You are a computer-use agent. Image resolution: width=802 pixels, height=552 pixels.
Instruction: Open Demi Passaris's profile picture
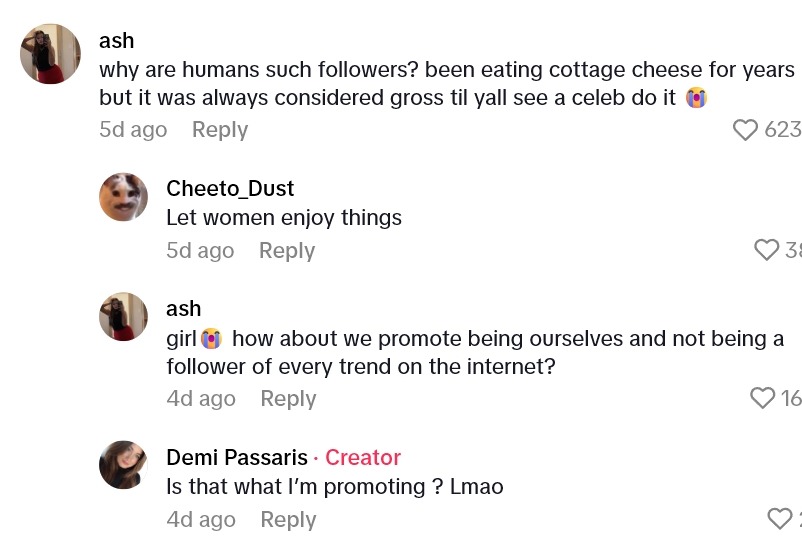124,465
